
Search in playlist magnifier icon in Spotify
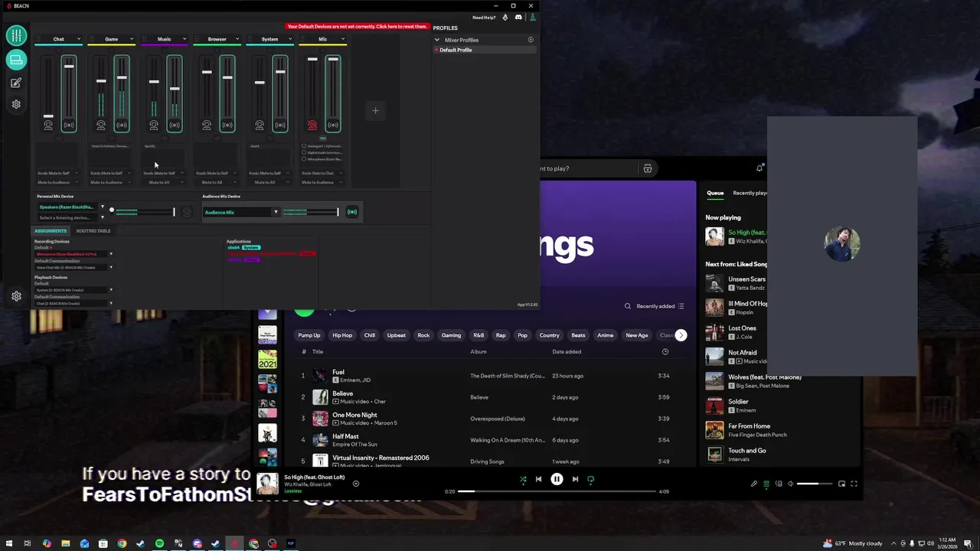628,306
